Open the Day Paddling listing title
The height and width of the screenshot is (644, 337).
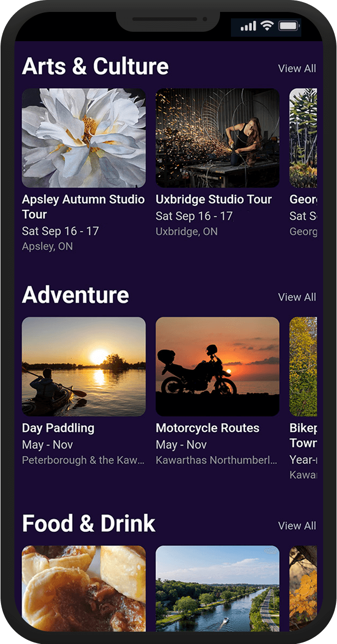coord(58,428)
